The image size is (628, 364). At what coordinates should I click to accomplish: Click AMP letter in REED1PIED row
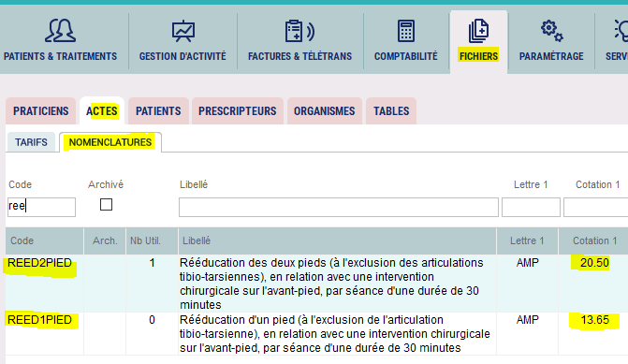pyautogui.click(x=528, y=320)
